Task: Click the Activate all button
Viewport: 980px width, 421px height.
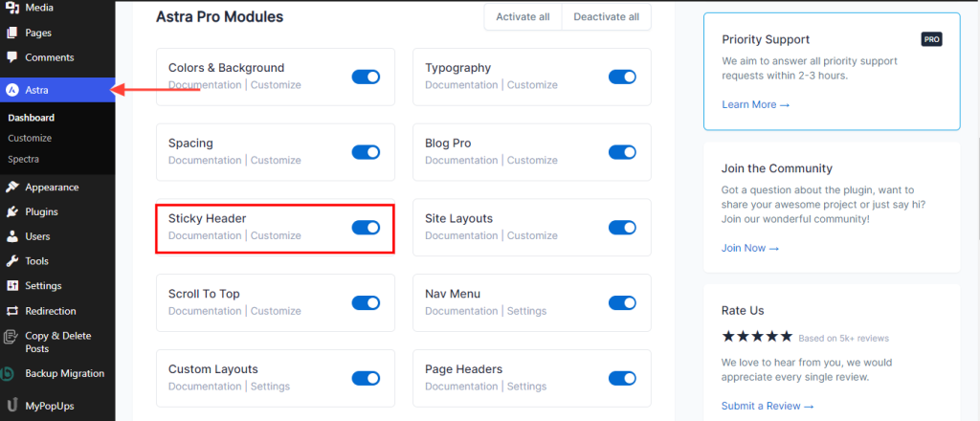Action: coord(523,17)
